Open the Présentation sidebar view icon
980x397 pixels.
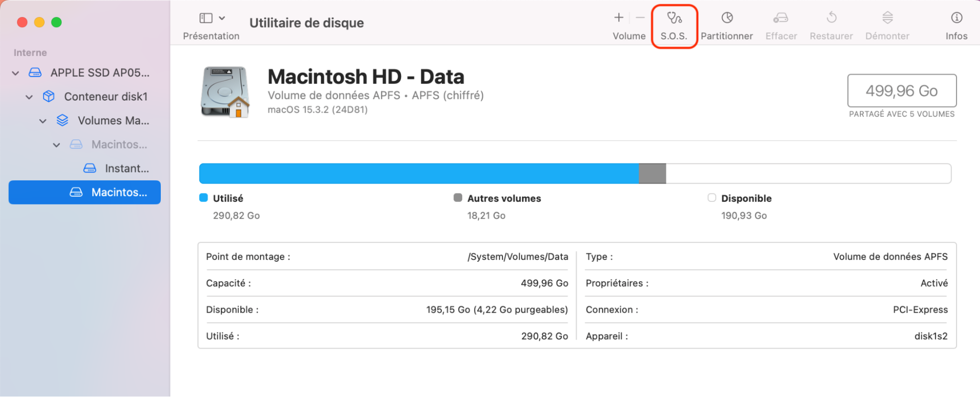tap(206, 18)
